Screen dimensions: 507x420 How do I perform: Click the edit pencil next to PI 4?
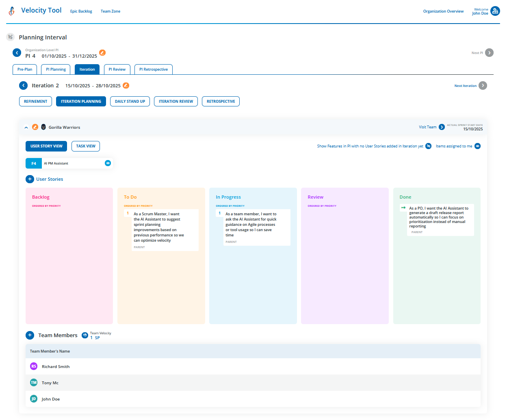point(102,52)
